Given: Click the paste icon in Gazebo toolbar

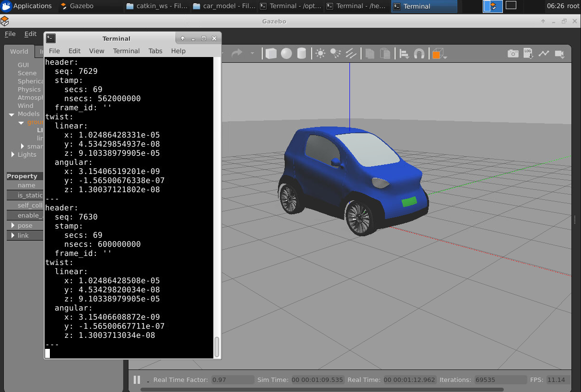Looking at the screenshot, I should coord(385,53).
